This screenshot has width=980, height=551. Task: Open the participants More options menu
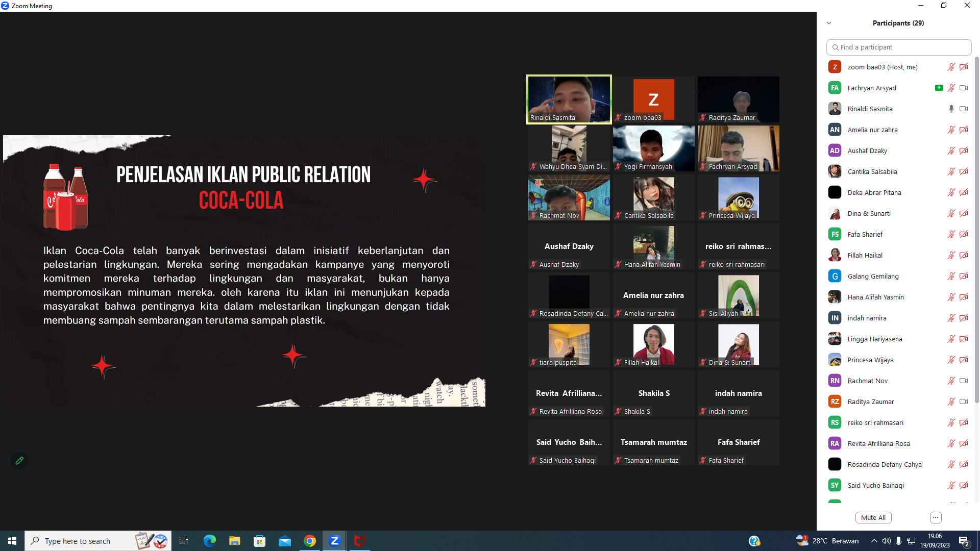coord(936,517)
